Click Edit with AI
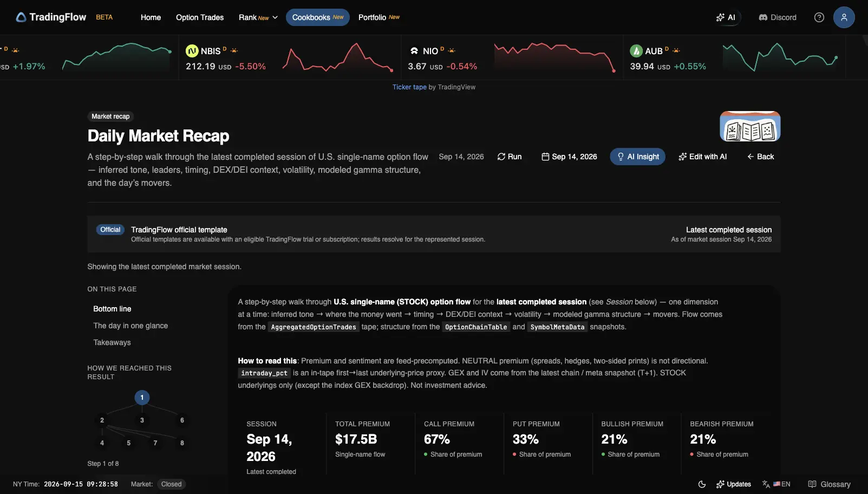 click(x=702, y=157)
